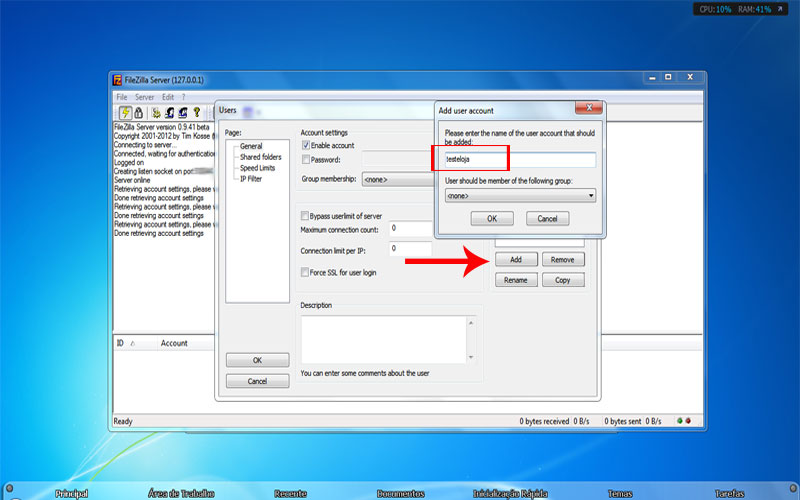Image resolution: width=800 pixels, height=500 pixels.
Task: Open the Temas dock tab
Action: coord(620,493)
